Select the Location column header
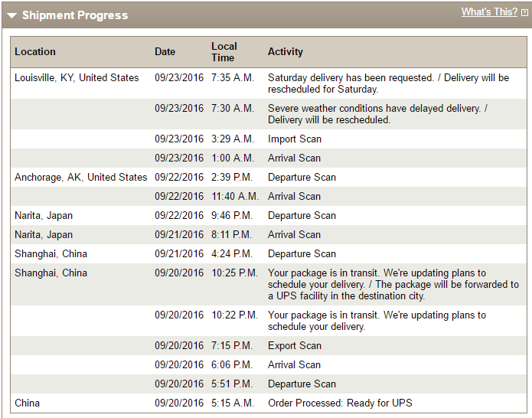The width and height of the screenshot is (532, 418). (x=35, y=52)
